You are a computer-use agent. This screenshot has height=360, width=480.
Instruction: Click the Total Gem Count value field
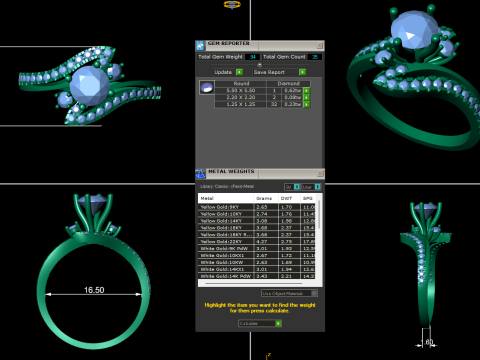coord(315,57)
